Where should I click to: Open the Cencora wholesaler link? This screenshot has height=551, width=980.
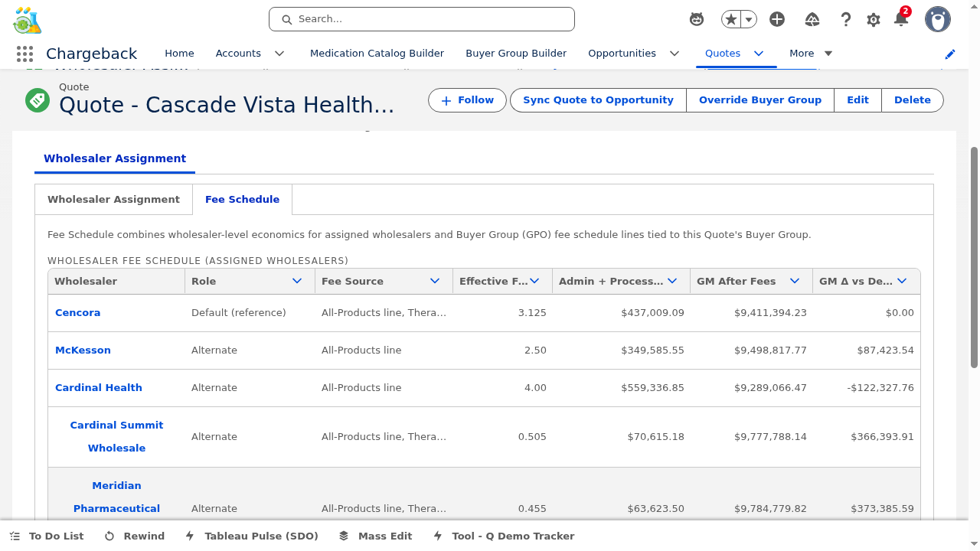[77, 312]
